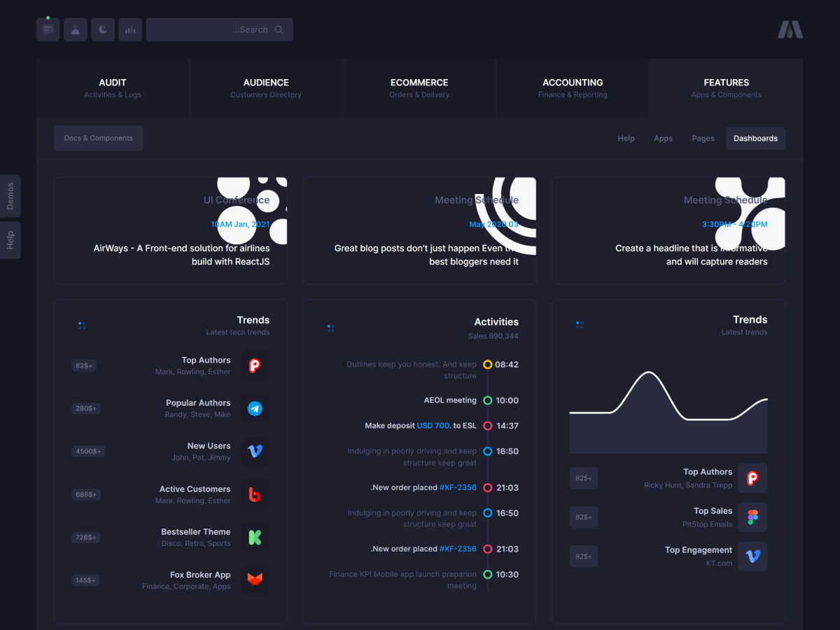Viewport: 840px width, 630px height.
Task: Open the Demos side drawer tab
Action: point(10,196)
